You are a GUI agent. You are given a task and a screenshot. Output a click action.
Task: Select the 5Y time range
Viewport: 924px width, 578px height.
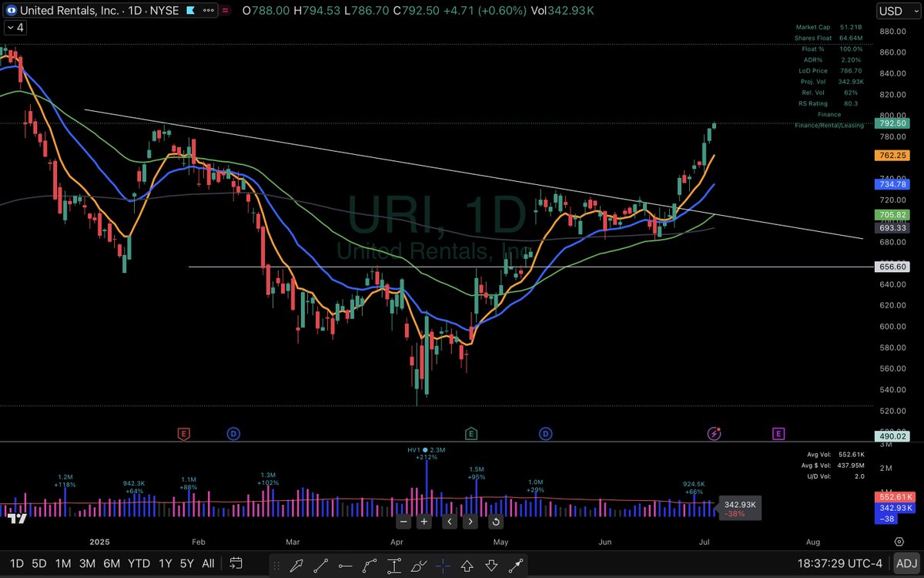click(186, 563)
